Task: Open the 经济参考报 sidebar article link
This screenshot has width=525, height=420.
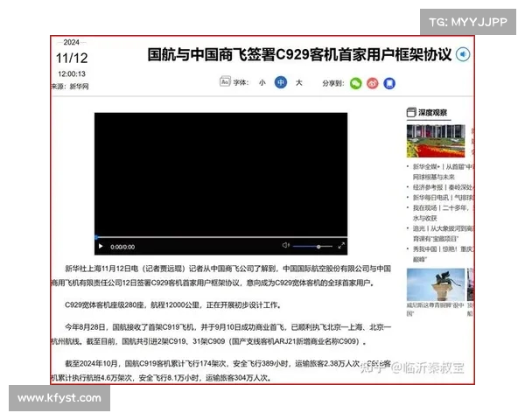Action: point(443,187)
